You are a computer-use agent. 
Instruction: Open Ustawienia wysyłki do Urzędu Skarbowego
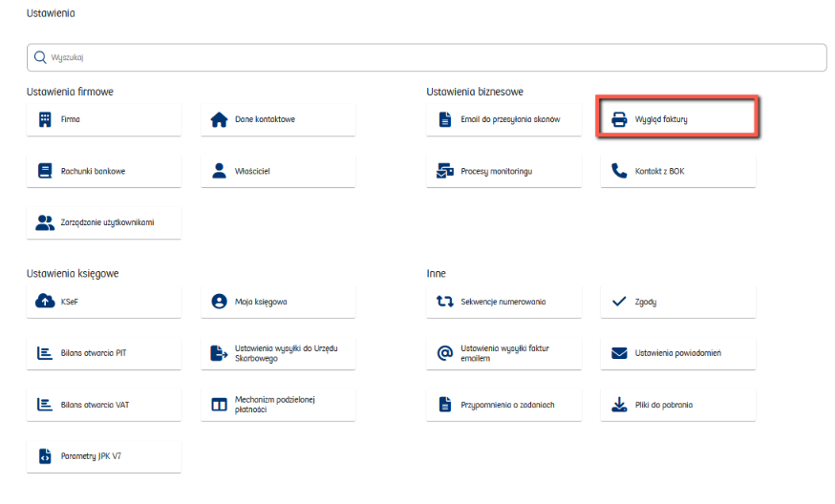tap(278, 353)
